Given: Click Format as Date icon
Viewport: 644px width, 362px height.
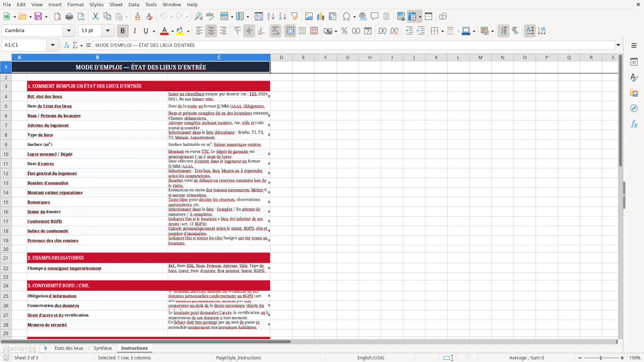Looking at the screenshot, I should click(x=368, y=31).
